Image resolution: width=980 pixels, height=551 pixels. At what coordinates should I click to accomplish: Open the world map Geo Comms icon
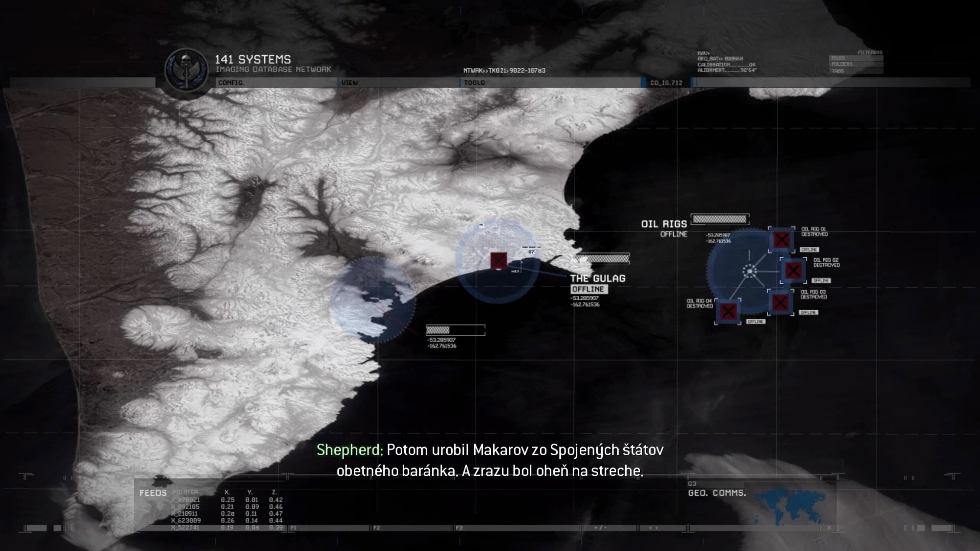[x=790, y=507]
